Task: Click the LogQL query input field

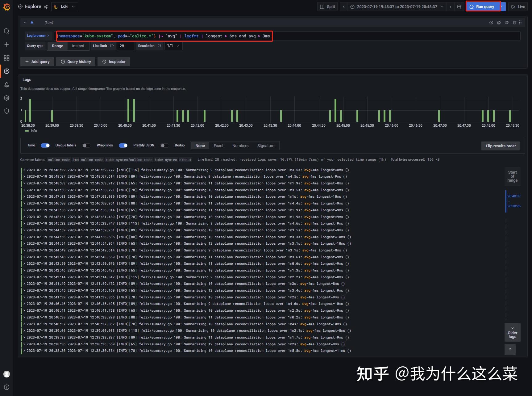Action: tap(288, 36)
